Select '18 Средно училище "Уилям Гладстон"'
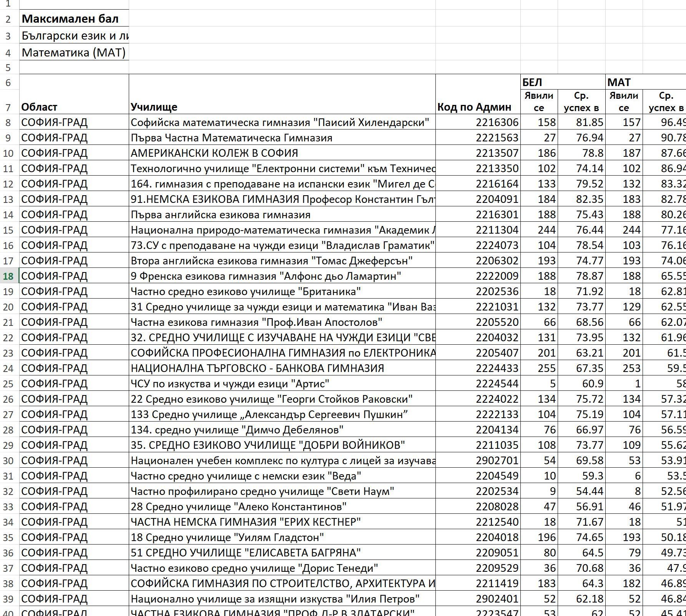 pos(282,537)
